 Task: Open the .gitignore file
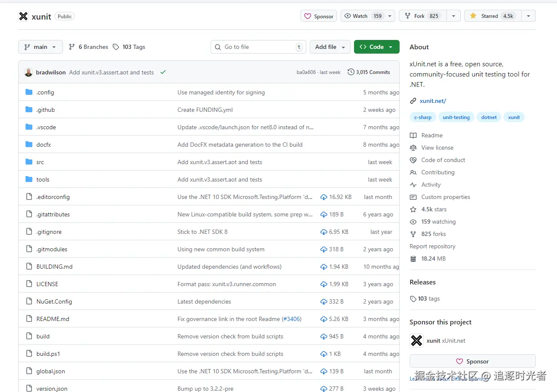point(49,232)
